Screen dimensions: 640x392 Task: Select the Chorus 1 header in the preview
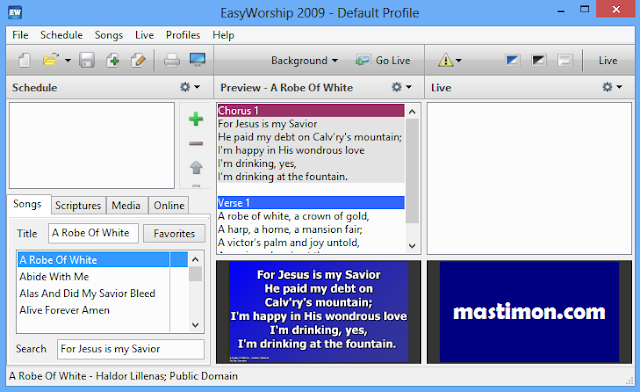(x=311, y=111)
